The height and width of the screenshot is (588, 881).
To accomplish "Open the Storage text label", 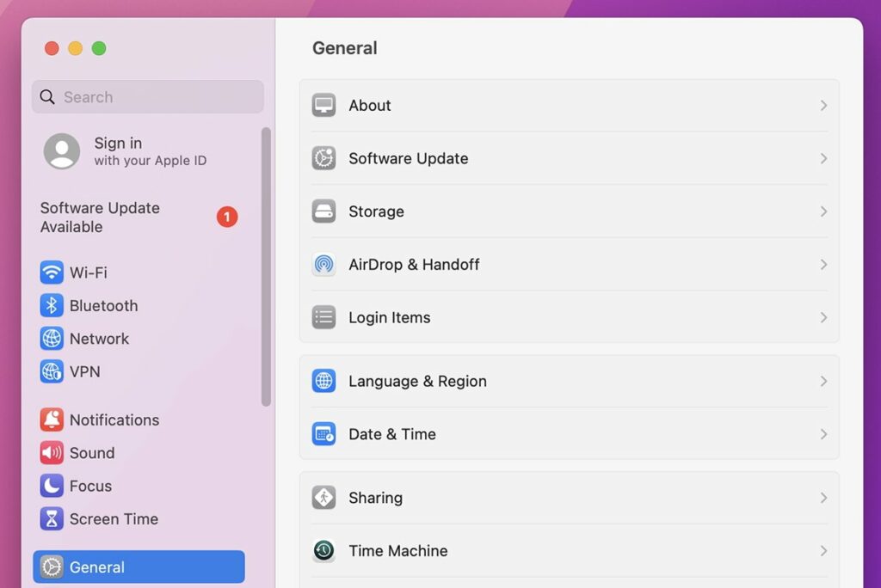I will (376, 211).
